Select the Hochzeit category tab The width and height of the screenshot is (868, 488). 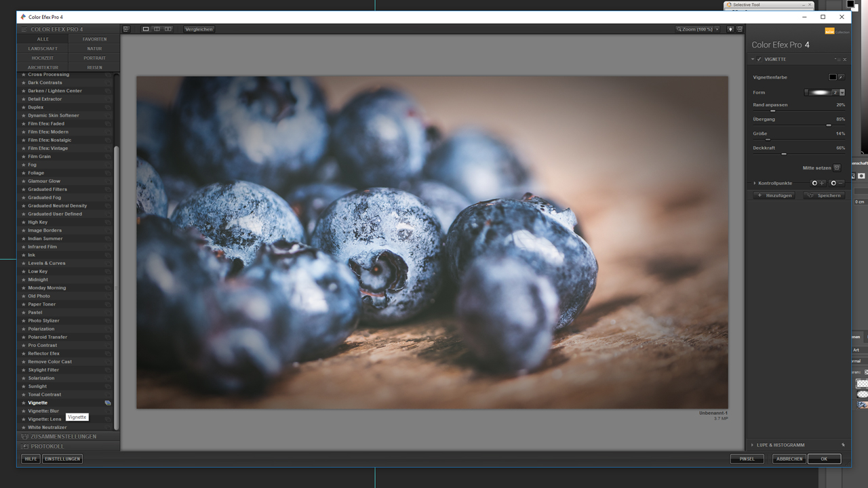coord(43,58)
